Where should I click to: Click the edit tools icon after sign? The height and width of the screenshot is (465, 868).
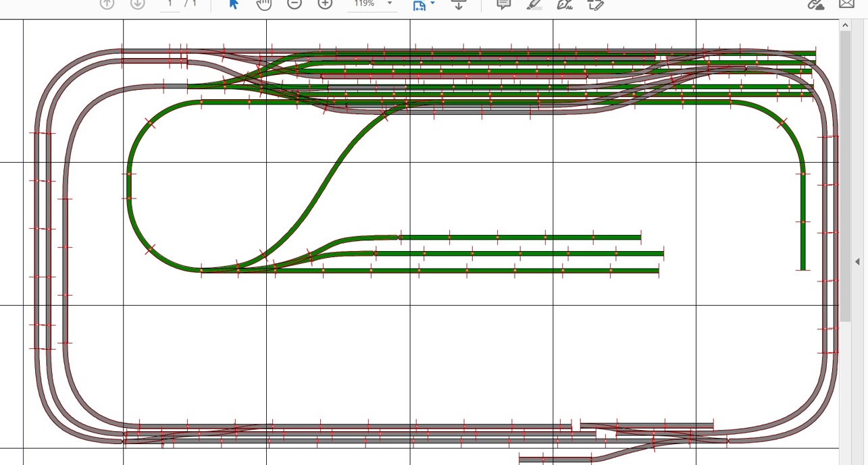(594, 4)
